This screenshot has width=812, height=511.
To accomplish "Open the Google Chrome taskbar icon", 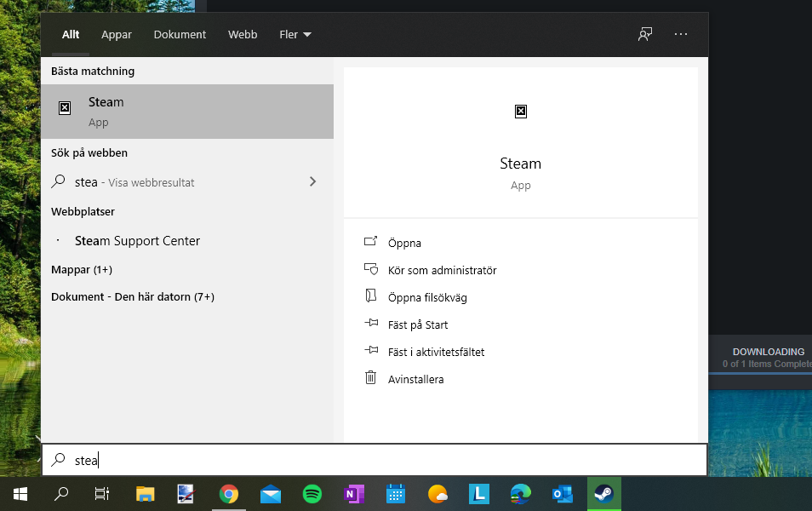I will coord(229,494).
